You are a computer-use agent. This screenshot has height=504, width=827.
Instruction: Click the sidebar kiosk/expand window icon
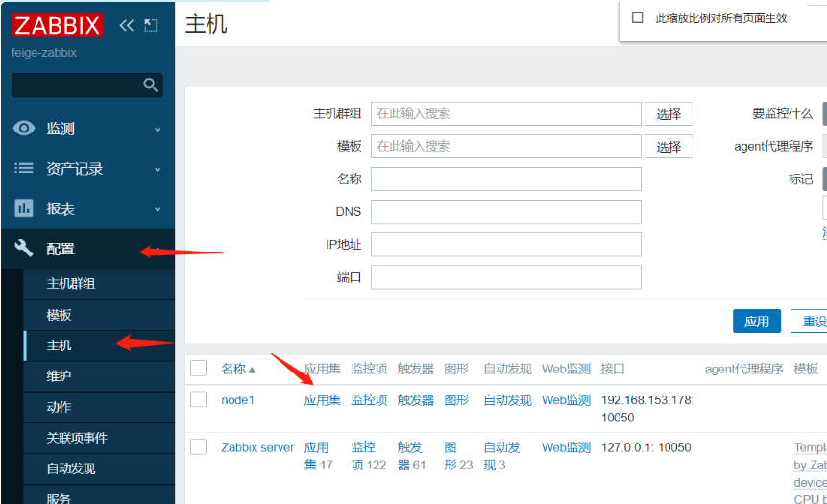coord(150,26)
